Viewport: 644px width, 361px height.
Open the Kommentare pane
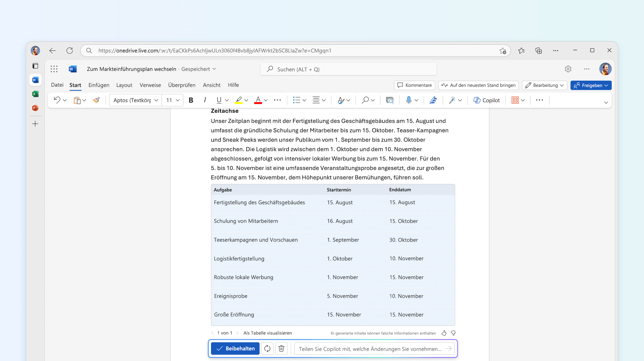414,85
